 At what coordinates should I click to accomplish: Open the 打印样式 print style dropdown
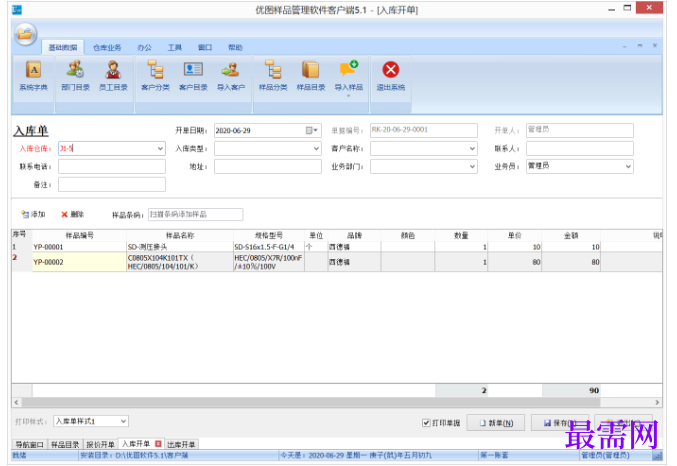click(x=123, y=421)
